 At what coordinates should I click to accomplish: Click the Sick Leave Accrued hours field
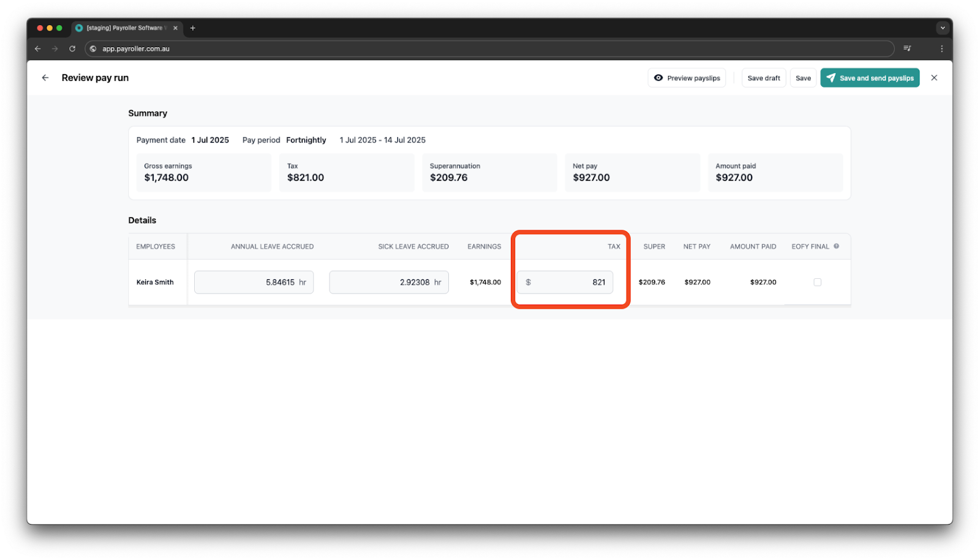click(x=388, y=282)
